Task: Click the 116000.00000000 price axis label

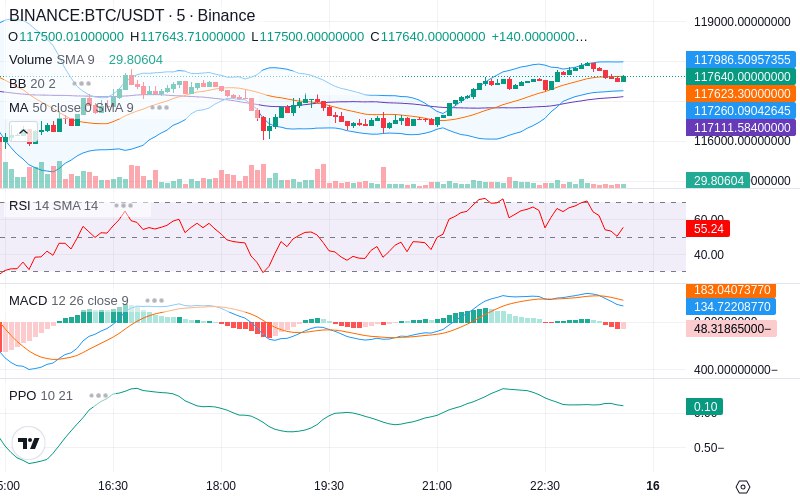Action: (x=742, y=141)
